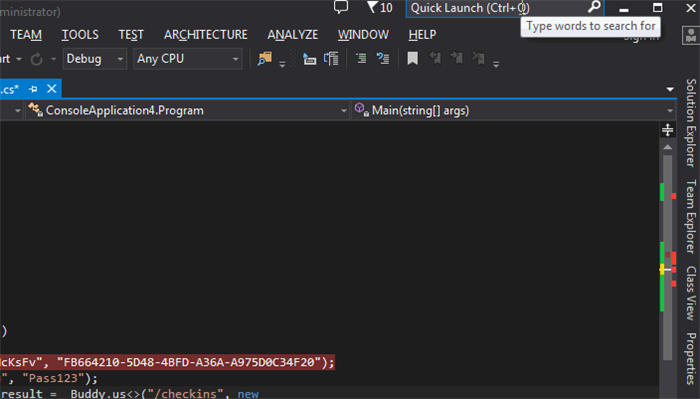Image resolution: width=700 pixels, height=399 pixels.
Task: Open the Any CPU platform dropdown
Action: tap(188, 59)
